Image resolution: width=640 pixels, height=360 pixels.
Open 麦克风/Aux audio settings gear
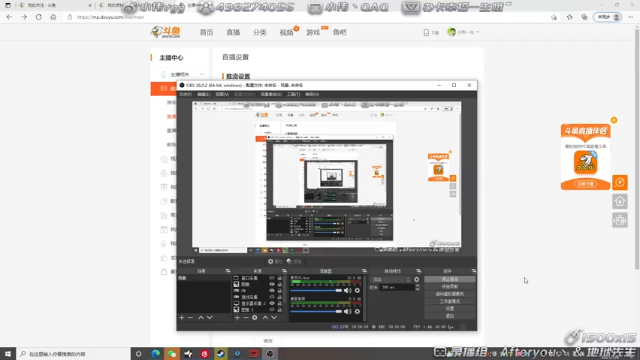357,291
